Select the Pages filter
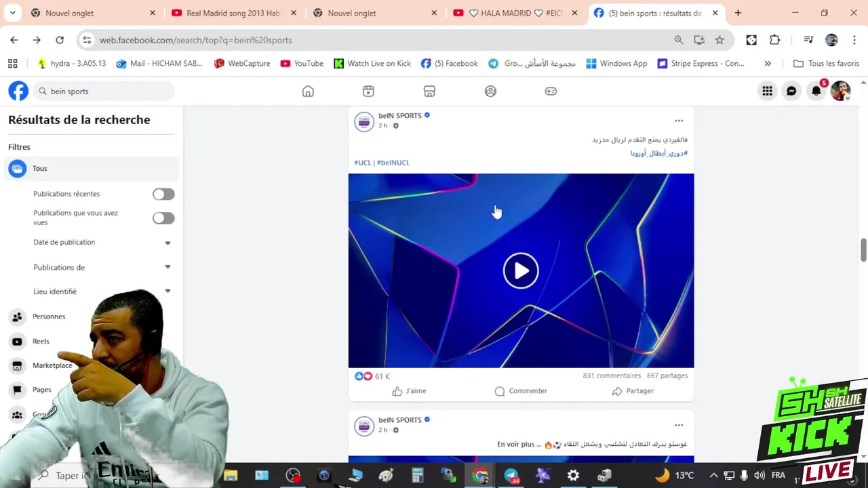The height and width of the screenshot is (488, 868). pyautogui.click(x=42, y=390)
